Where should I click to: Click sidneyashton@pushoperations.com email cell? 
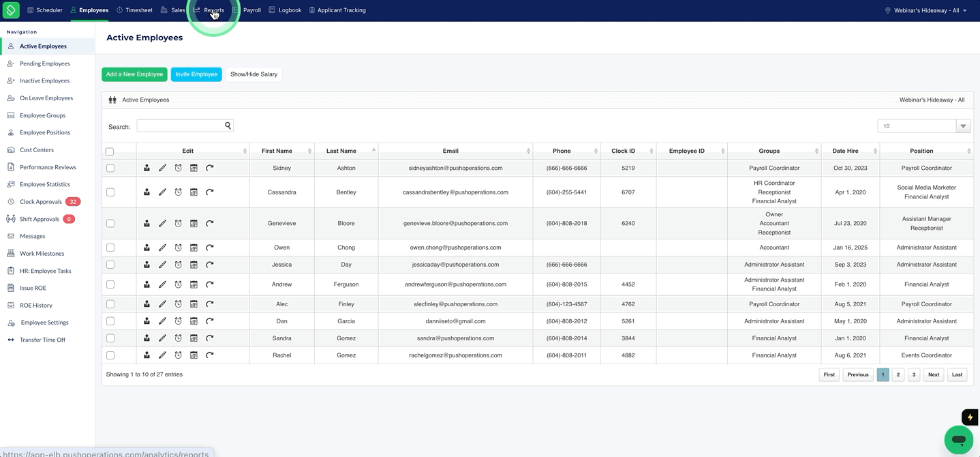click(455, 168)
